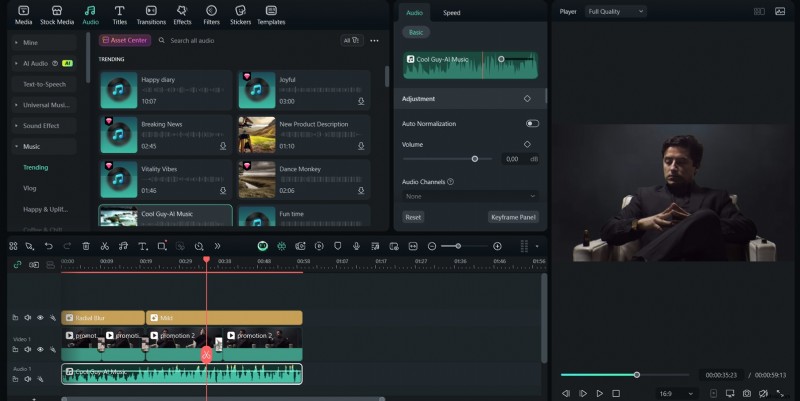Switch to the Speed tab
The height and width of the screenshot is (401, 800).
[452, 13]
